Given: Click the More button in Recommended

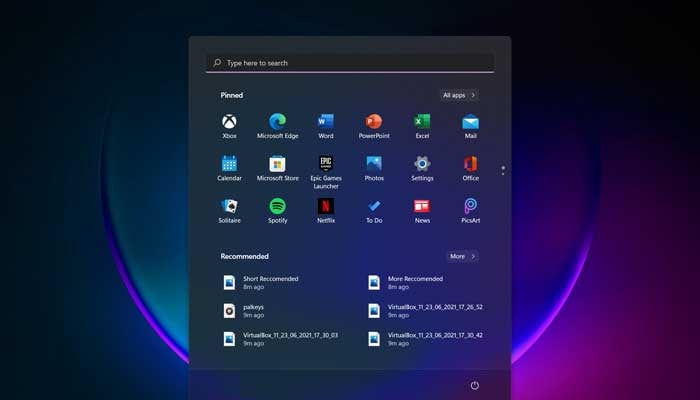Looking at the screenshot, I should [462, 256].
